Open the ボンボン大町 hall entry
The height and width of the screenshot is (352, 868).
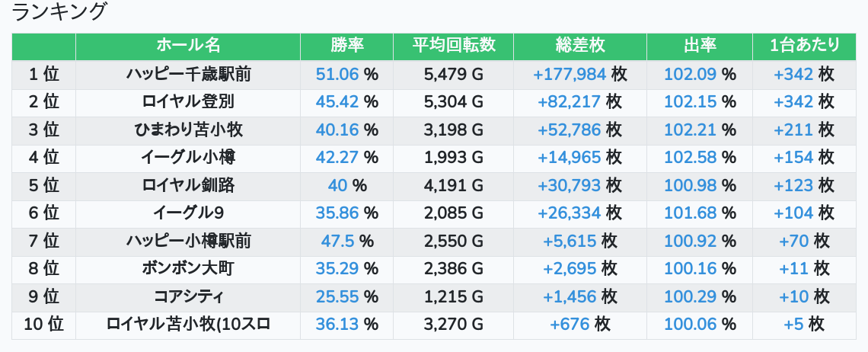(x=188, y=269)
